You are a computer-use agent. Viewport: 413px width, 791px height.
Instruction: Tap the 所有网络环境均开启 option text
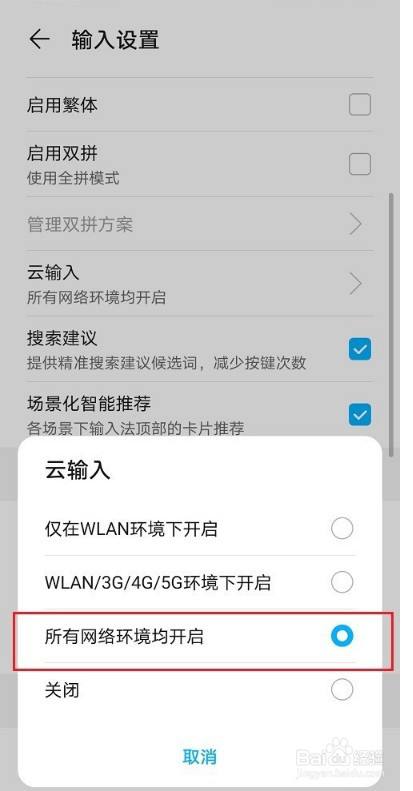(124, 636)
